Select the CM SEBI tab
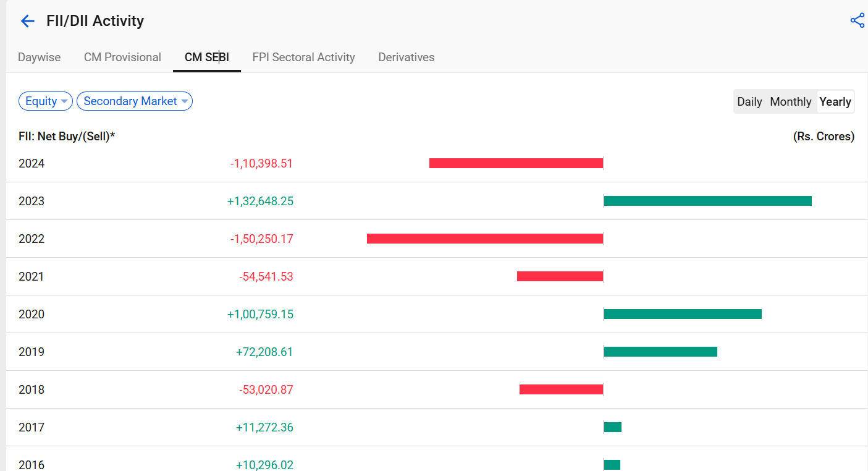 [207, 57]
